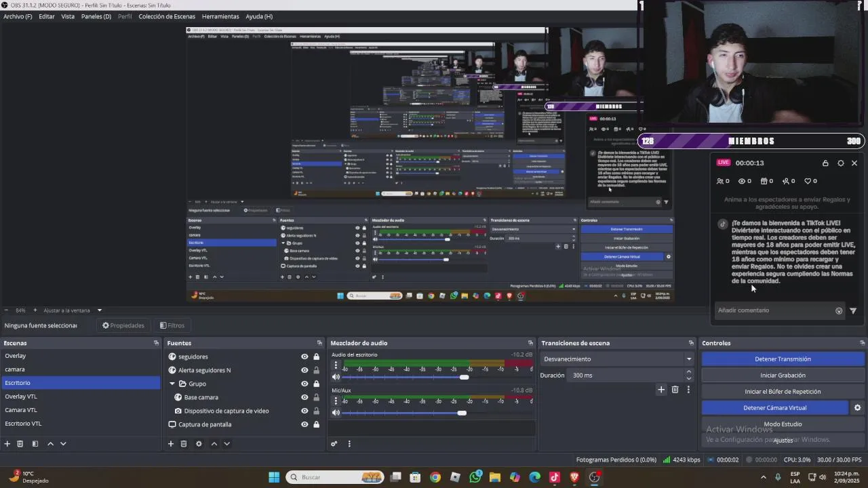
Task: Increase transition duration stepper up
Action: point(689,372)
